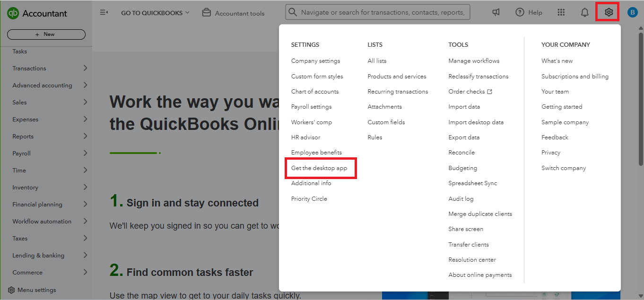Expand the Commerce sidebar chevron
The image size is (644, 300).
tap(85, 272)
